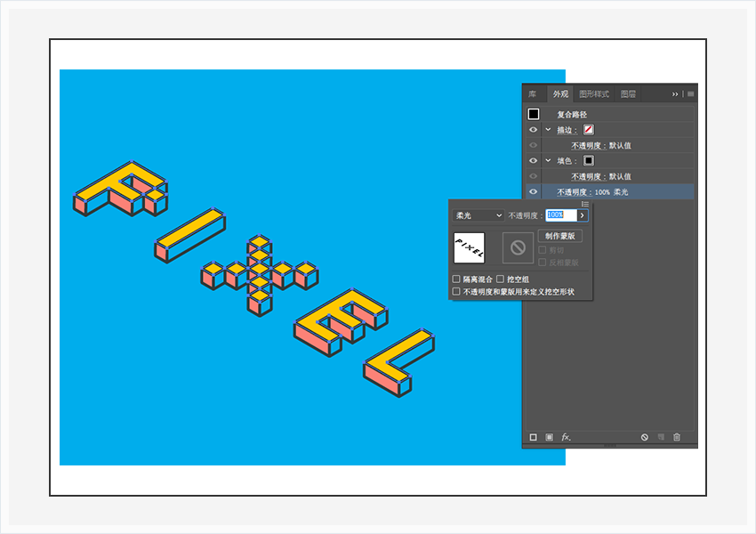Click the 复合路径 black thumbnail swatch
Image resolution: width=756 pixels, height=534 pixels.
coord(534,114)
